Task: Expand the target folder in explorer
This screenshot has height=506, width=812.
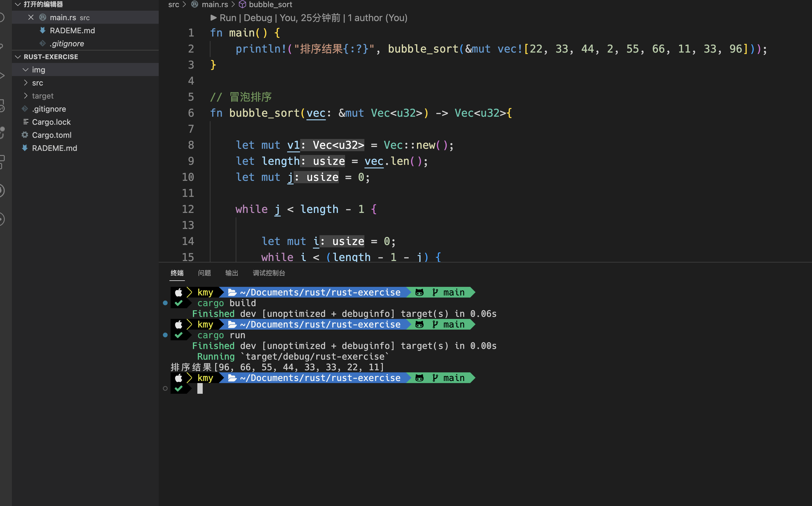Action: (26, 96)
